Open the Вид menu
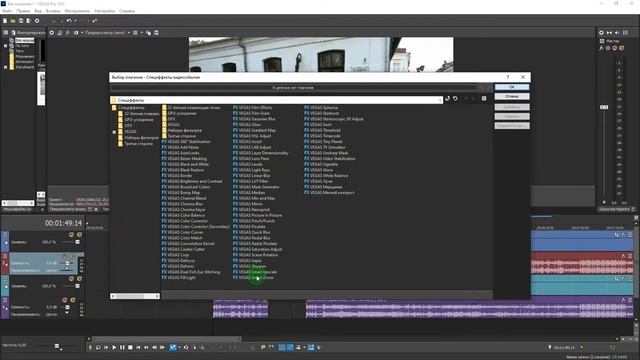This screenshot has width=640, height=360. pyautogui.click(x=38, y=11)
